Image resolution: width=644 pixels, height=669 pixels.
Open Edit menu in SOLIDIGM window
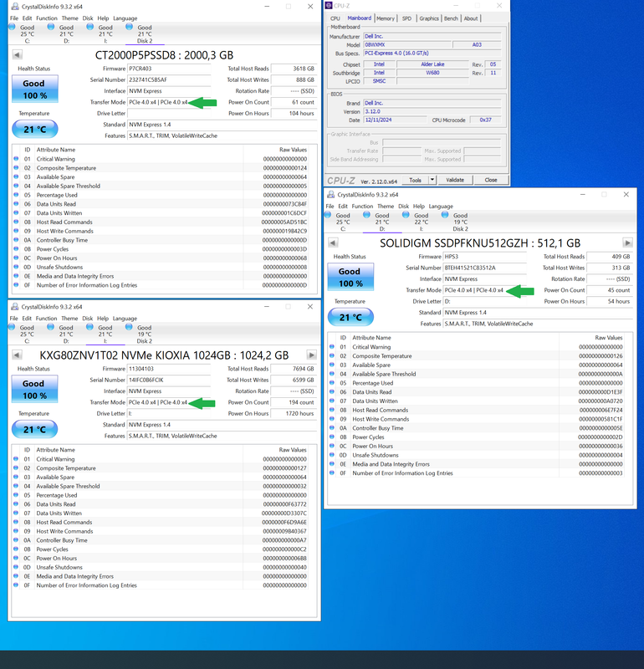pos(343,206)
